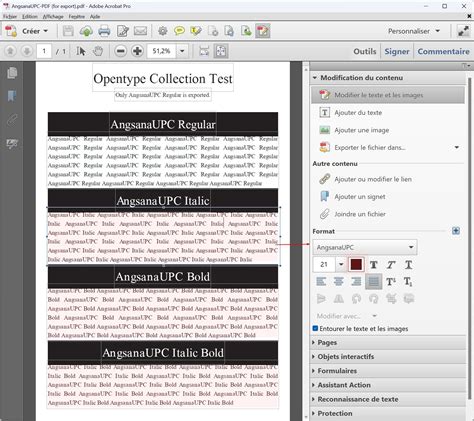Open the export file dropdown arrow
The height and width of the screenshot is (421, 474).
coord(457,147)
